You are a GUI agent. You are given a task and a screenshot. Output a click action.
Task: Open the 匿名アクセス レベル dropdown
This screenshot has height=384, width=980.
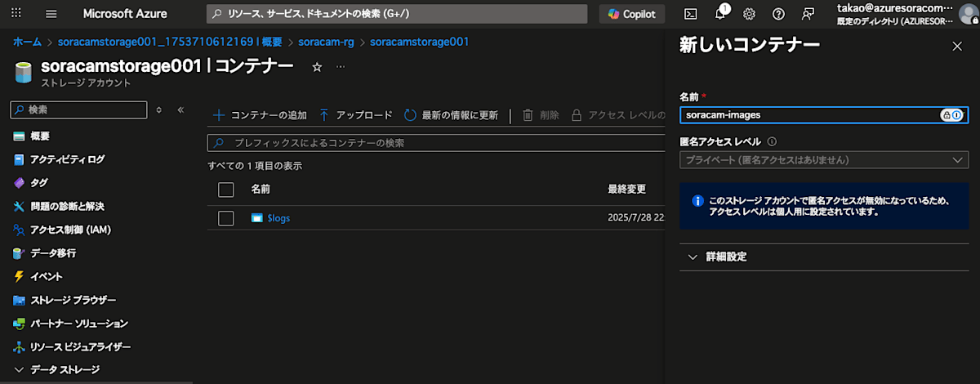824,160
